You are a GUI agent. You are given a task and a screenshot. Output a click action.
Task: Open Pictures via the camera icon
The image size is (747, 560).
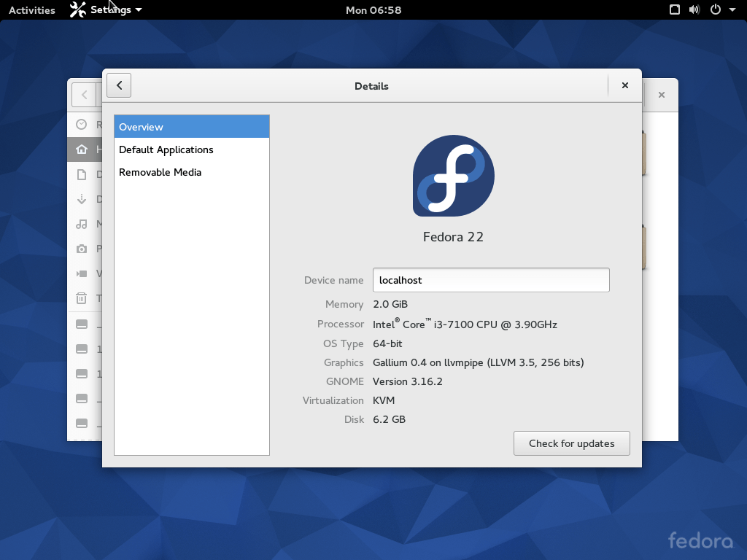(x=82, y=249)
